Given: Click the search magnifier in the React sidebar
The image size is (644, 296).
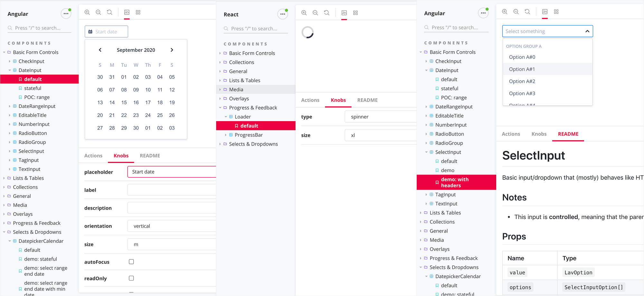Looking at the screenshot, I should (x=225, y=28).
